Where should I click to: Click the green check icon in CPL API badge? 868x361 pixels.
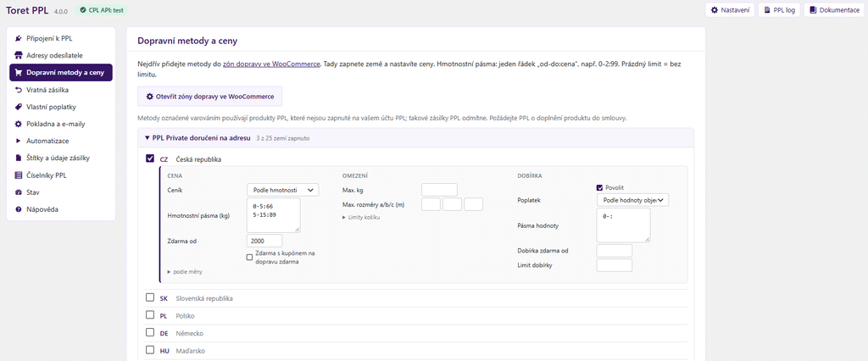coord(82,10)
